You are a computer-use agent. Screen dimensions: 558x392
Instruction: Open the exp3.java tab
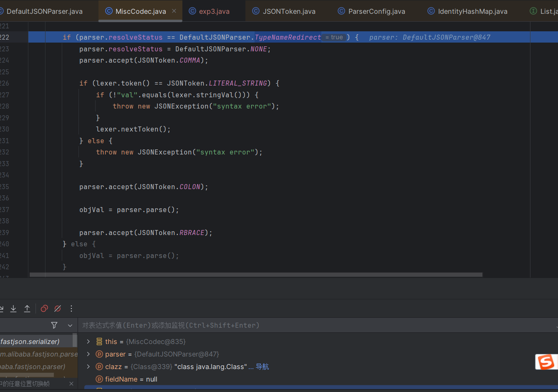[x=214, y=11]
